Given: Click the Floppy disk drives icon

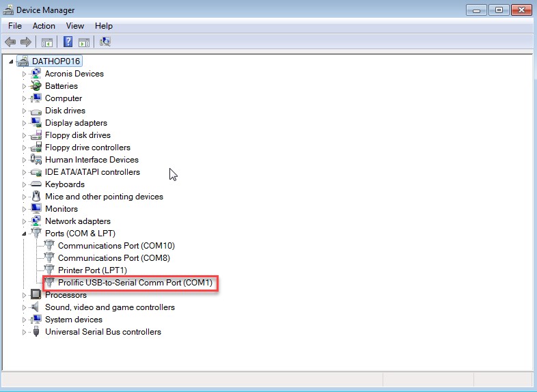Looking at the screenshot, I should point(36,135).
